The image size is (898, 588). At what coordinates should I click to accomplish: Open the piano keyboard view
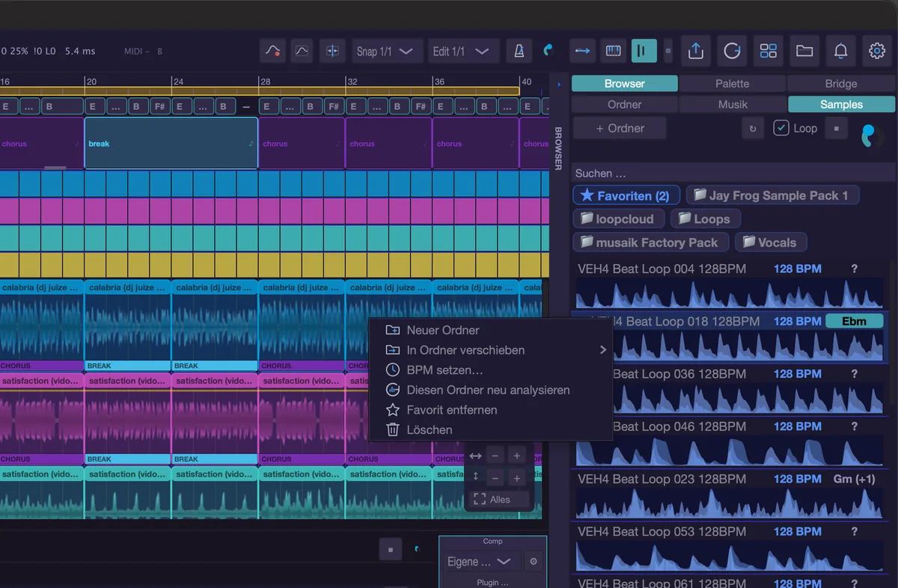pos(613,51)
